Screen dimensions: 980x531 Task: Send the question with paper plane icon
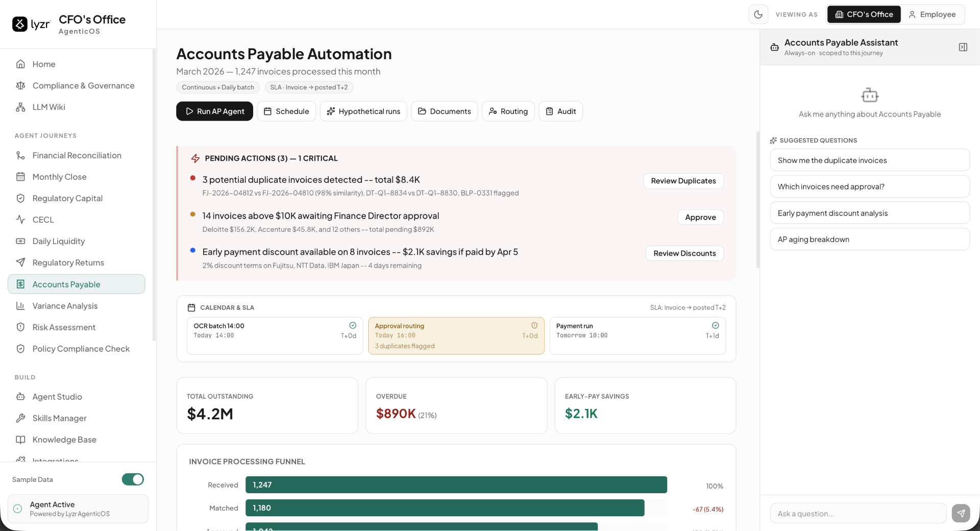pyautogui.click(x=961, y=513)
